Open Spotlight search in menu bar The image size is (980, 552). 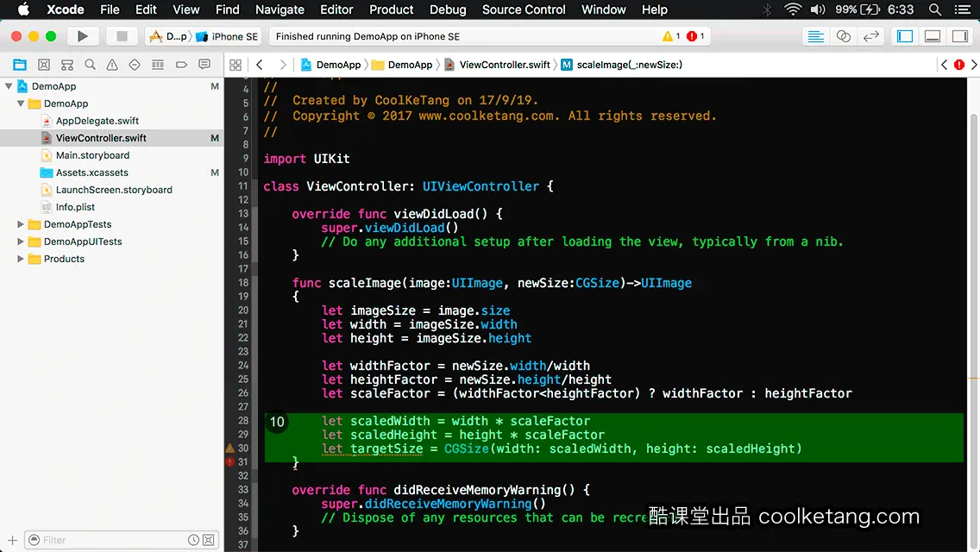coord(935,9)
